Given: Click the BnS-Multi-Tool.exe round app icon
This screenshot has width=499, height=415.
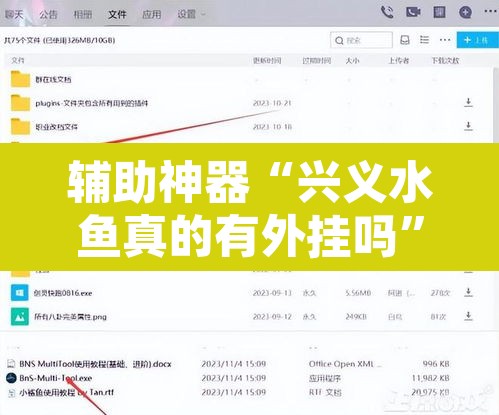Looking at the screenshot, I should pos(11,378).
